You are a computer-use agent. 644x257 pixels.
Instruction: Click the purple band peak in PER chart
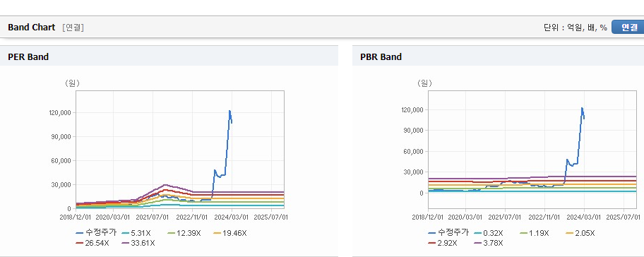(165, 185)
